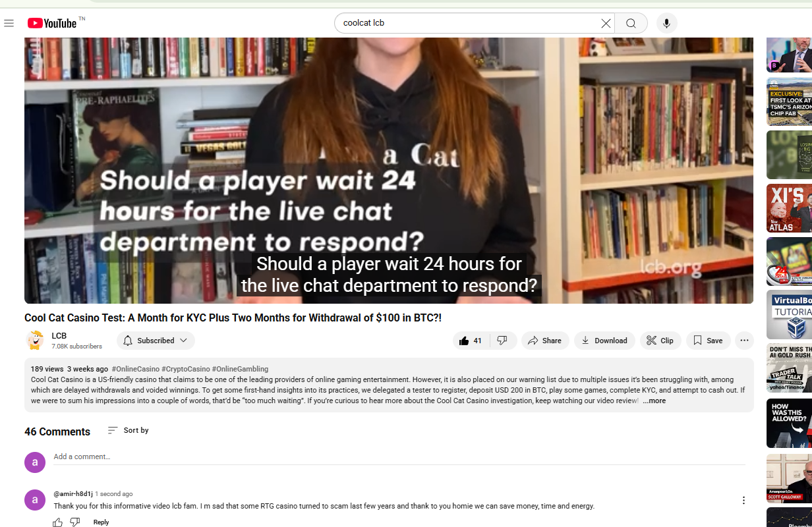812x527 pixels.
Task: Go to the YouTube home logo
Action: coord(52,24)
